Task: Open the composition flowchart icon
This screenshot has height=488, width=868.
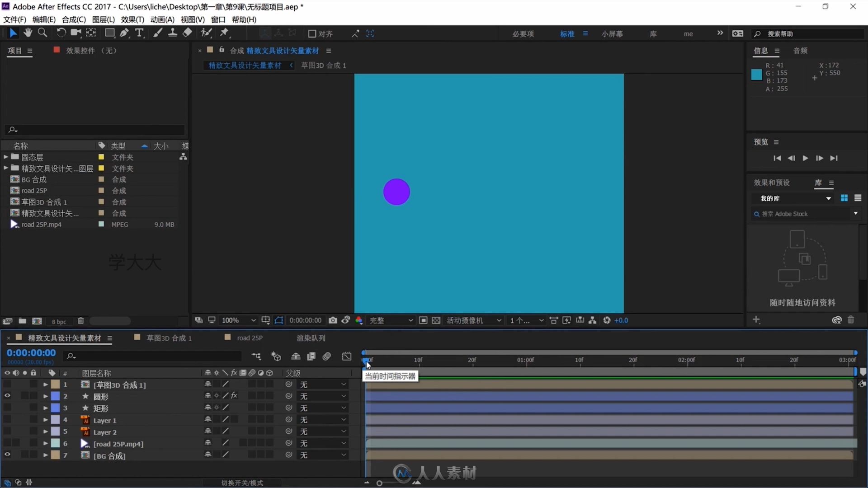Action: tap(593, 320)
